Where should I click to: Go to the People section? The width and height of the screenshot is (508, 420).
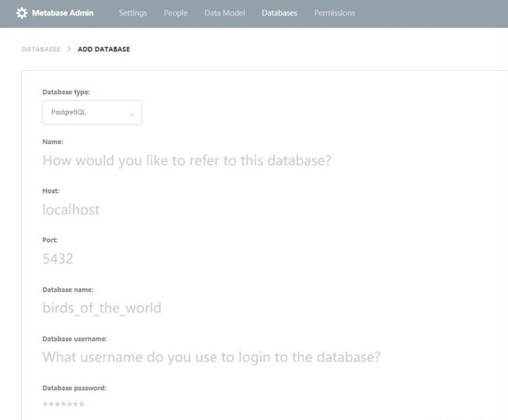pos(175,14)
